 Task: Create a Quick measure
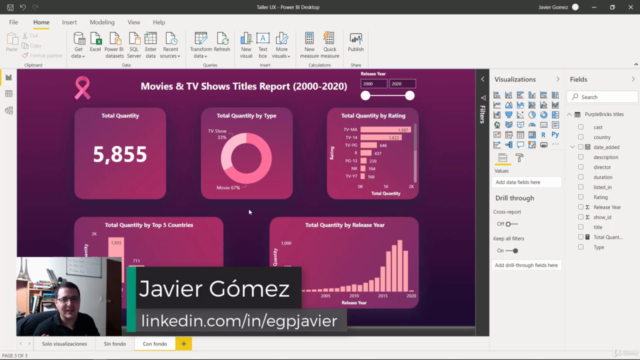pyautogui.click(x=330, y=45)
